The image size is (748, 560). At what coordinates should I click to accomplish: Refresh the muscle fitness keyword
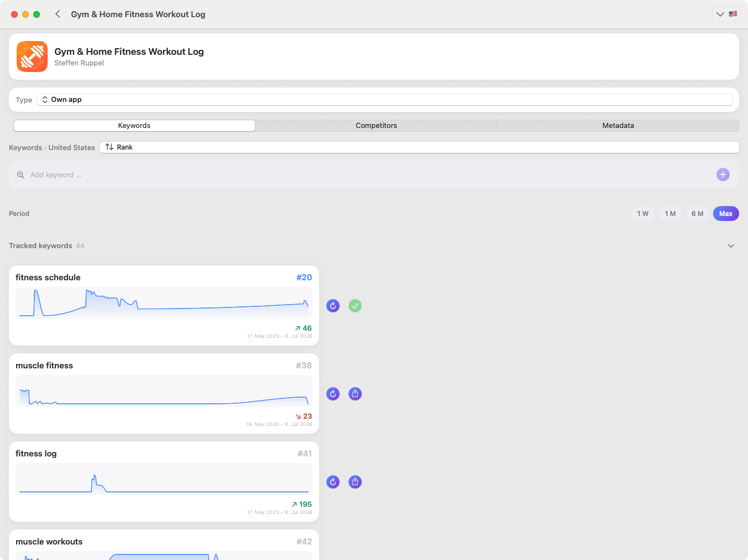tap(333, 394)
